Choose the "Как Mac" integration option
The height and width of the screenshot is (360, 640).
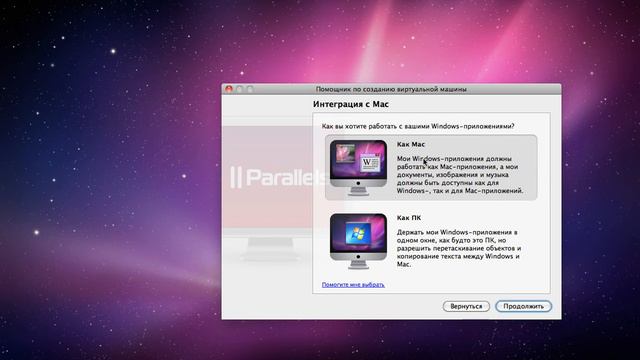(431, 167)
